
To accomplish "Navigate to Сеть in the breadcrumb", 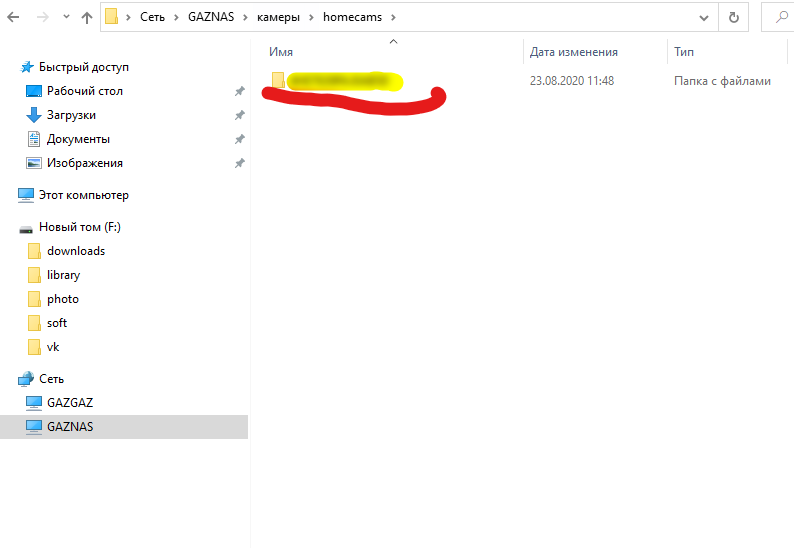I will (x=152, y=17).
